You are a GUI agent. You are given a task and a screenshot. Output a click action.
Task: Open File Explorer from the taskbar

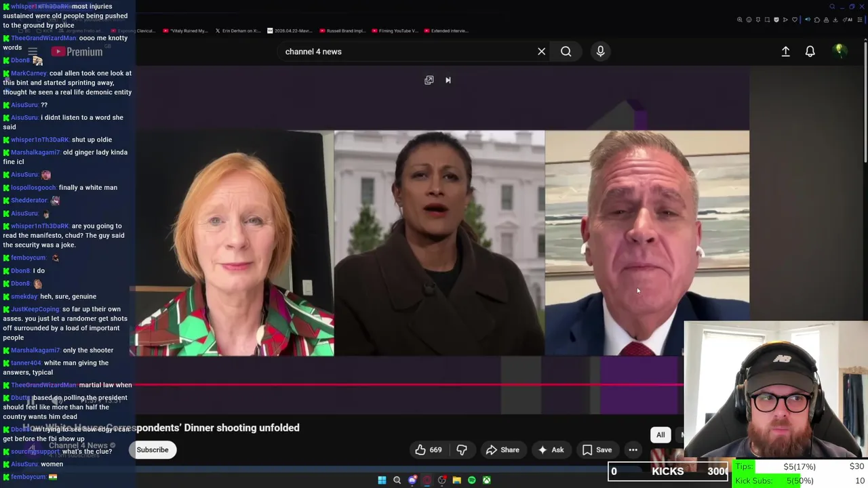456,481
